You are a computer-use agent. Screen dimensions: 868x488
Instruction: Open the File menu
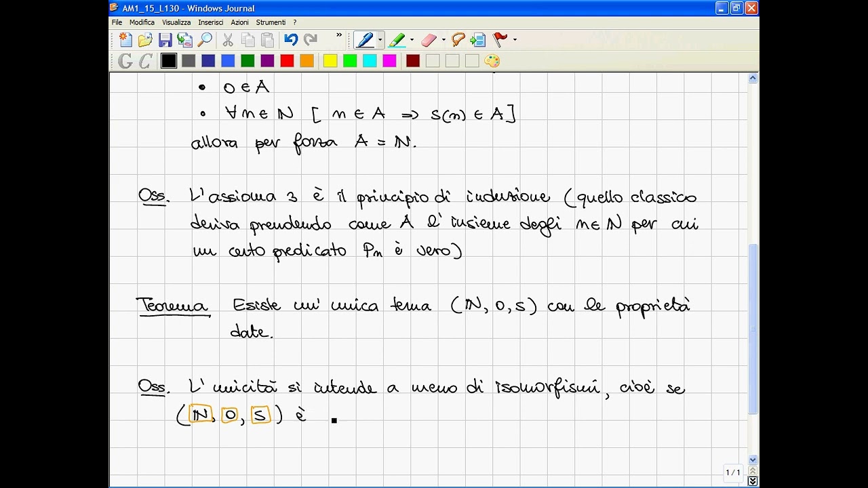[117, 22]
